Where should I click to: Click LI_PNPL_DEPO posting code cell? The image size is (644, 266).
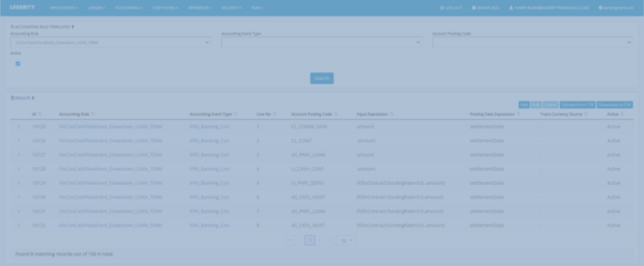[307, 183]
